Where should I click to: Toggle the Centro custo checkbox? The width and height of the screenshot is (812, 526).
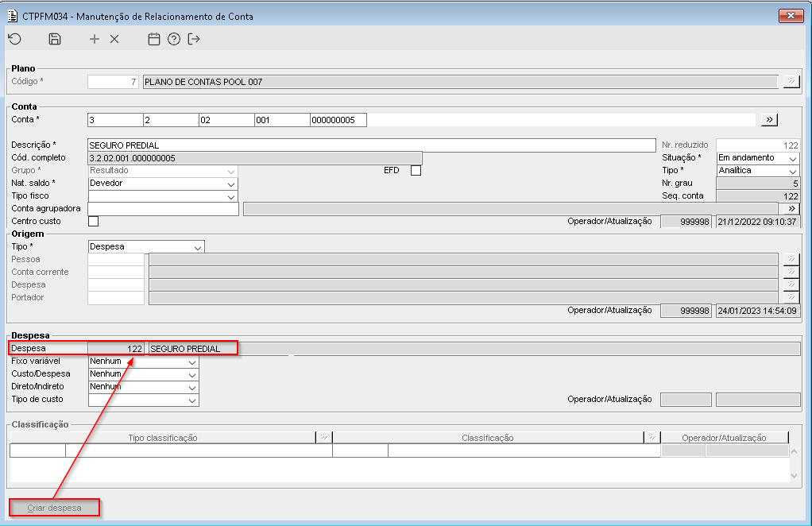tap(93, 221)
